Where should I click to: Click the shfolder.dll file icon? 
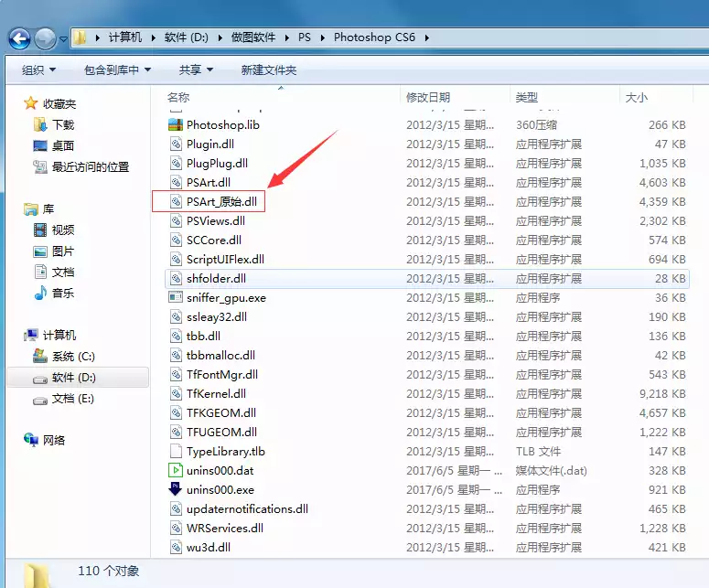pos(176,278)
